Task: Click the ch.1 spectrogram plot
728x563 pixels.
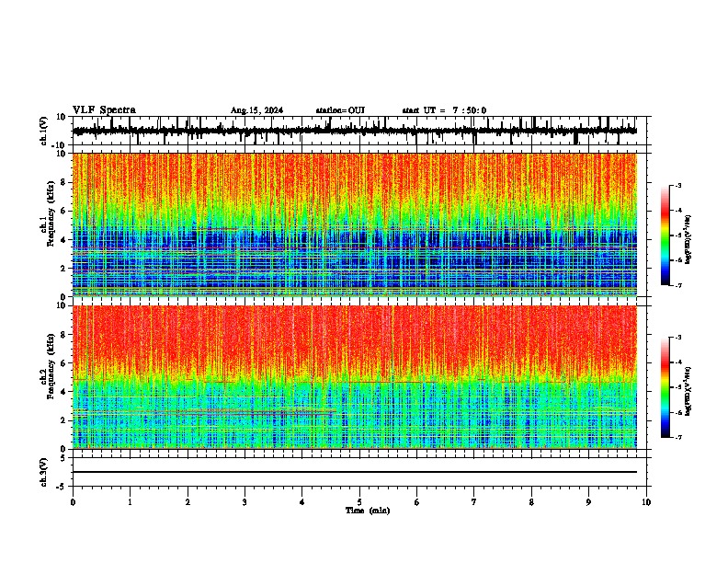Action: click(x=355, y=224)
